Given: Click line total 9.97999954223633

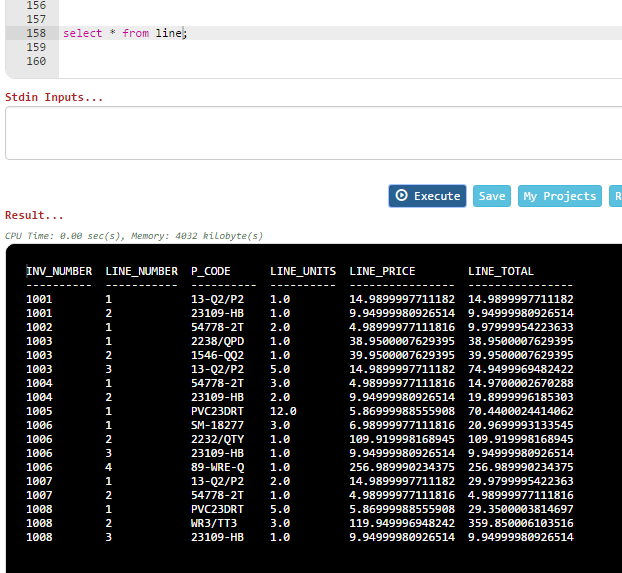Looking at the screenshot, I should click(521, 327).
